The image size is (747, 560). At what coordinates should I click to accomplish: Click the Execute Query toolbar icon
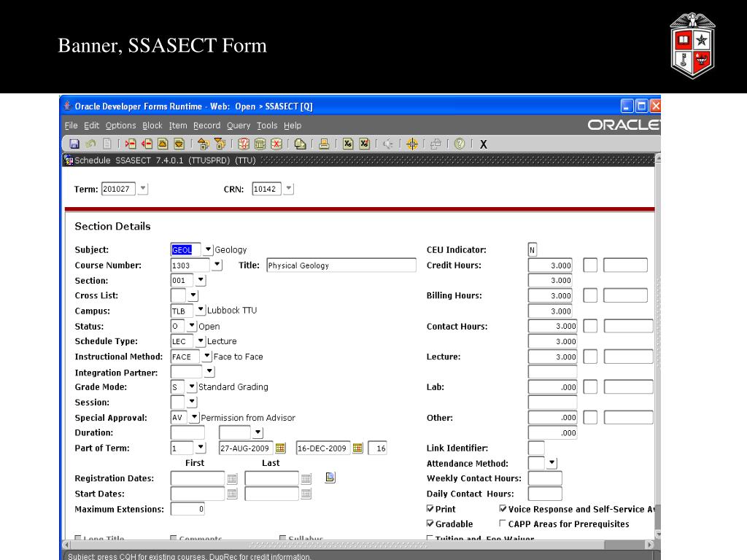click(260, 144)
